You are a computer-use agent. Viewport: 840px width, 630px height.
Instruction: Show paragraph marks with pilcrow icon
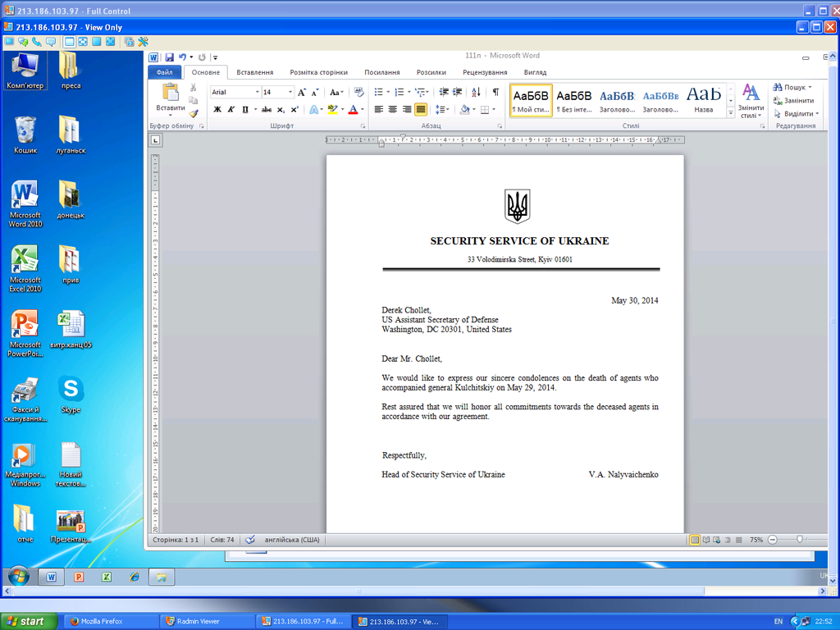pos(495,92)
